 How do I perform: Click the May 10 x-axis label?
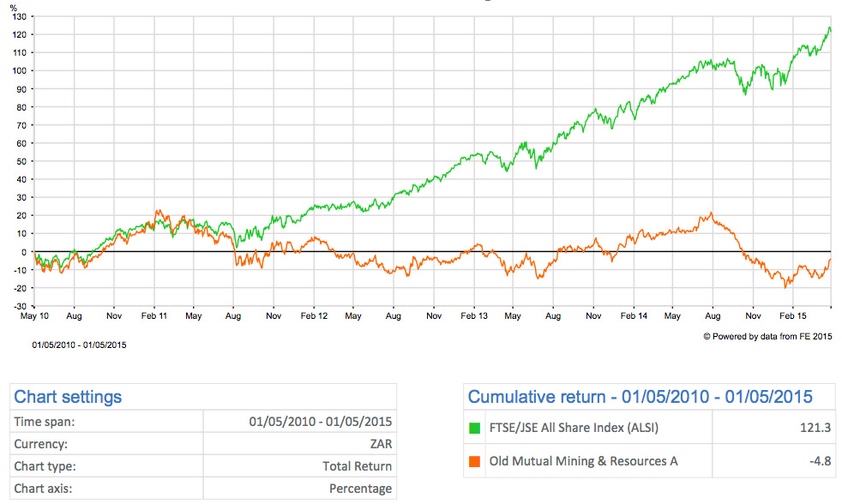point(34,316)
